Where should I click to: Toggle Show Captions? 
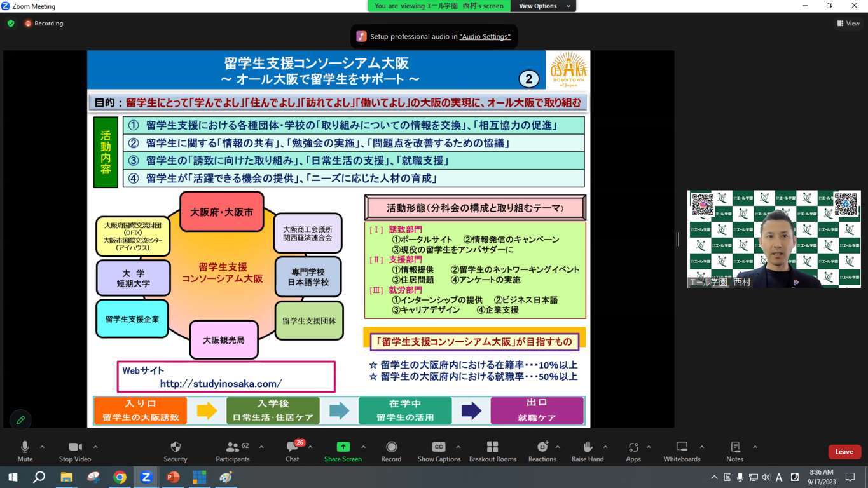click(439, 447)
